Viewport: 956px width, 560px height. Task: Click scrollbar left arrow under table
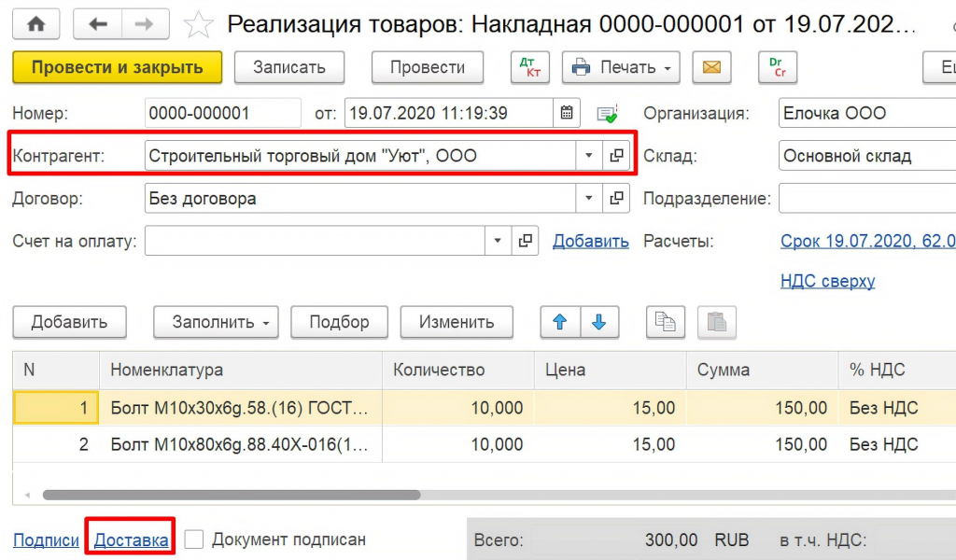click(x=27, y=495)
